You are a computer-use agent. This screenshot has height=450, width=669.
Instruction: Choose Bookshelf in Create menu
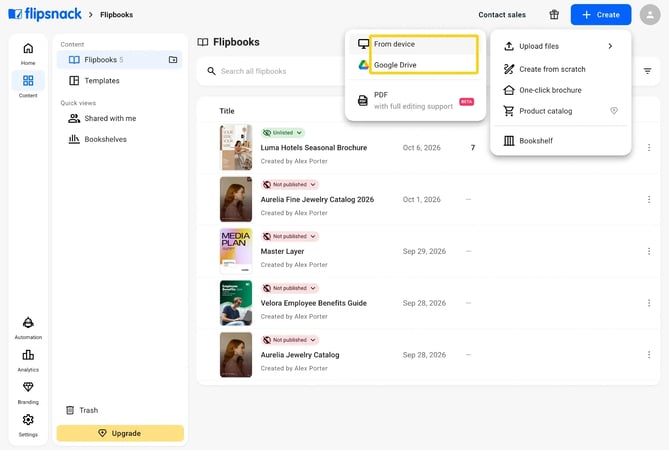click(560, 141)
